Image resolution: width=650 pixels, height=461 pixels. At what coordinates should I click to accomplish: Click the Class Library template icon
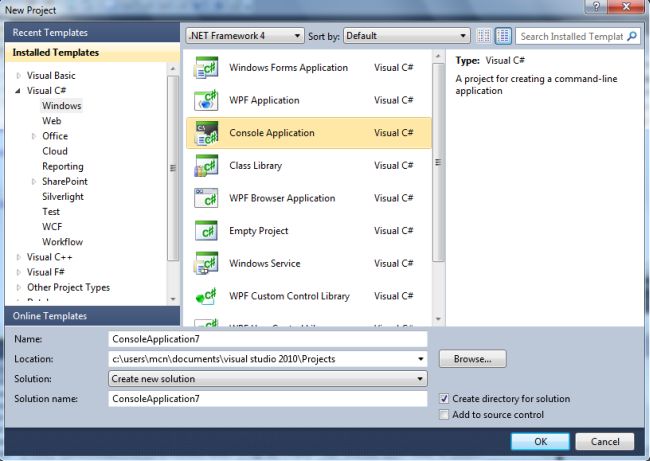[206, 166]
